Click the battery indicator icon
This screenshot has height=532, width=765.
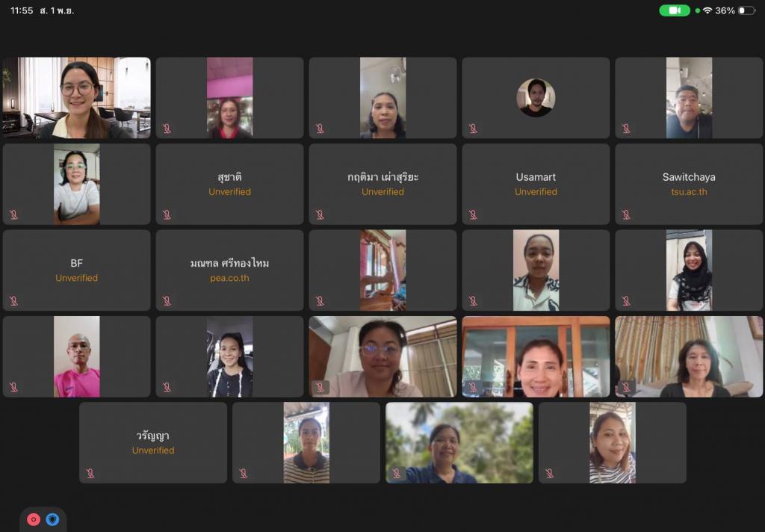coord(746,10)
